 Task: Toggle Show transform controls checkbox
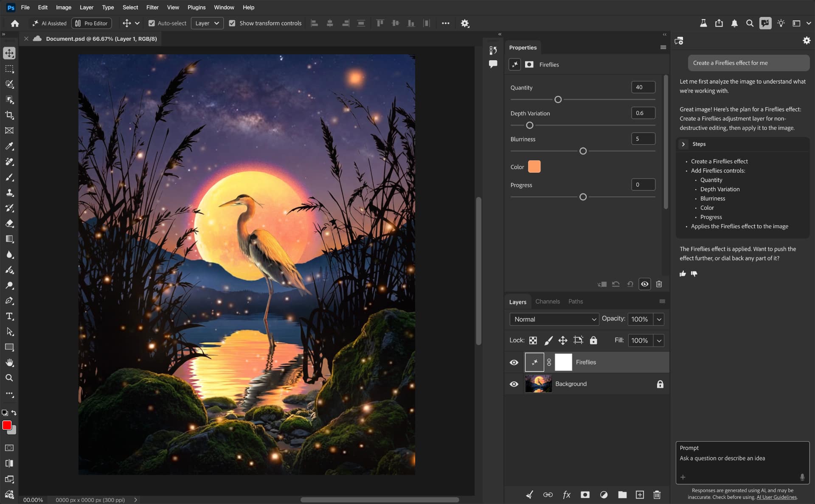tap(232, 23)
